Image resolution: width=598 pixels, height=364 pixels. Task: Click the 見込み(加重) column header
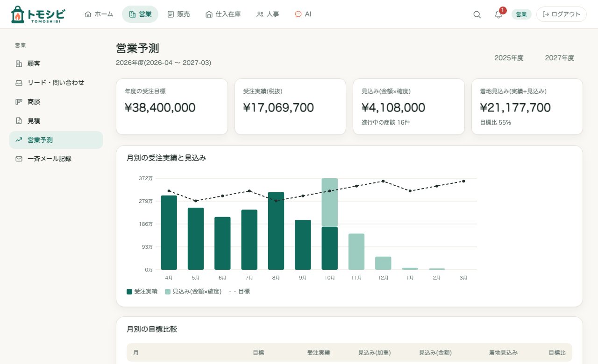pos(374,353)
